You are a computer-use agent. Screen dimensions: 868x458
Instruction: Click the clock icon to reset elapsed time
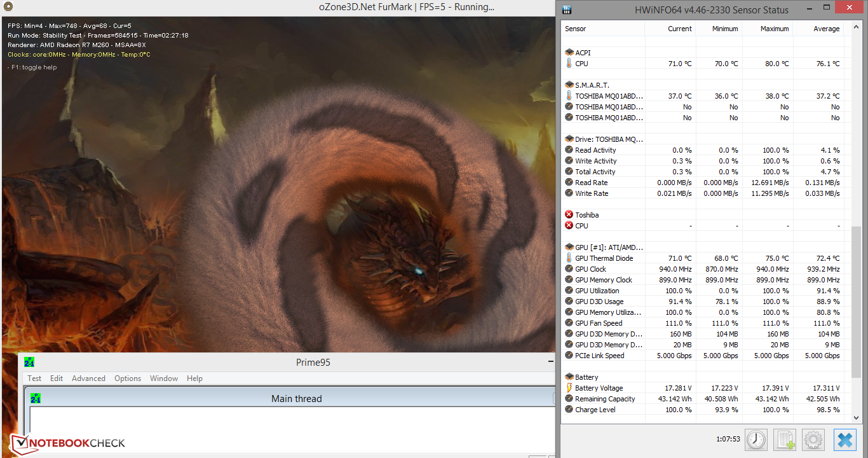[x=756, y=440]
